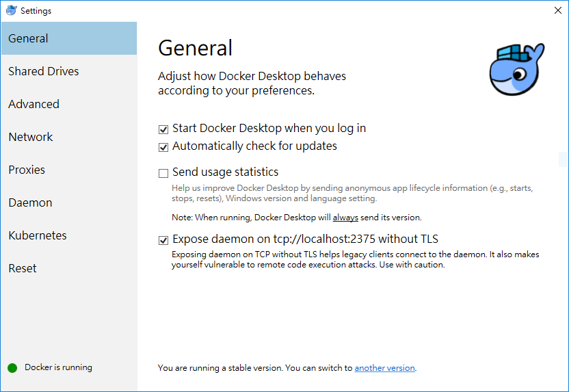Image resolution: width=569 pixels, height=392 pixels.
Task: Disable Expose daemon on tcp://localhost:2375 checkbox
Action: 163,240
